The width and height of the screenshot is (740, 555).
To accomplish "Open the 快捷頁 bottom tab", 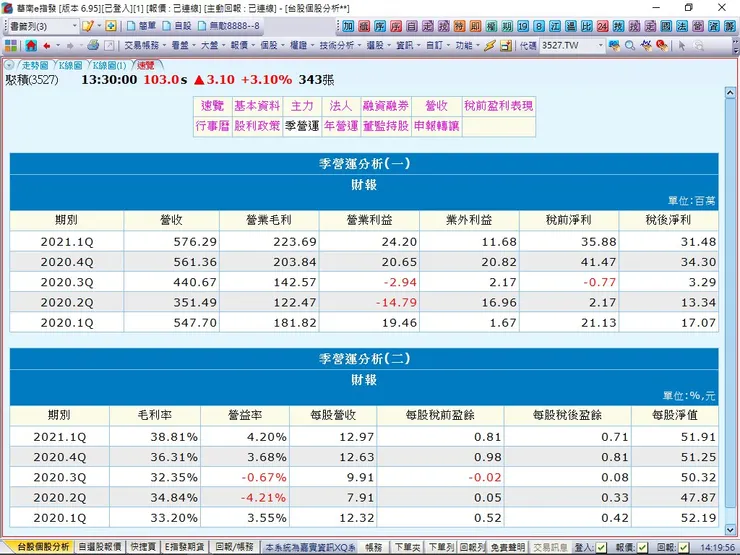I will (143, 547).
